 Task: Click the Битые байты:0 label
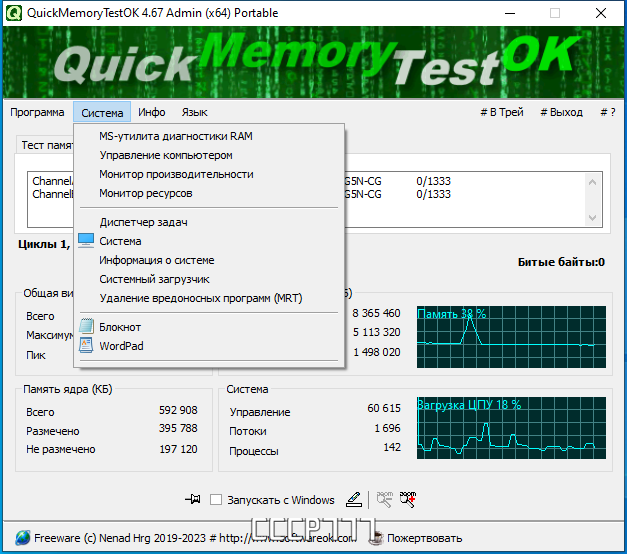561,262
